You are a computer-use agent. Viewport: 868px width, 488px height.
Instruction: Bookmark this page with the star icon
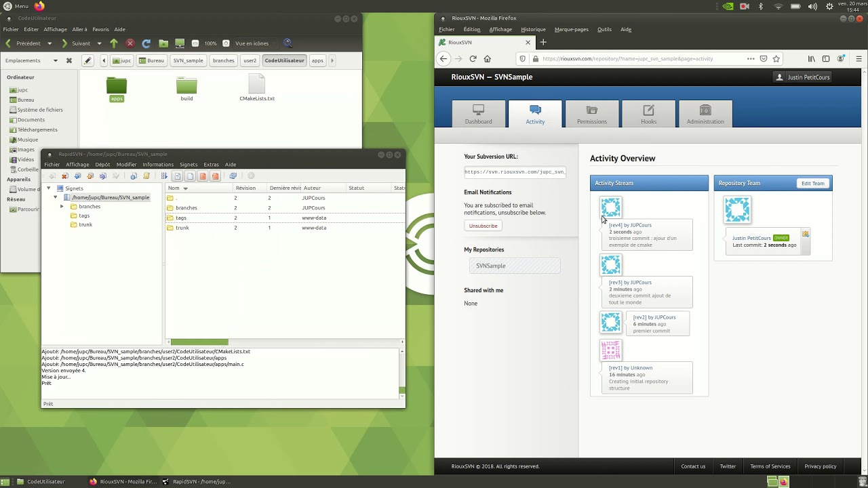coord(776,59)
